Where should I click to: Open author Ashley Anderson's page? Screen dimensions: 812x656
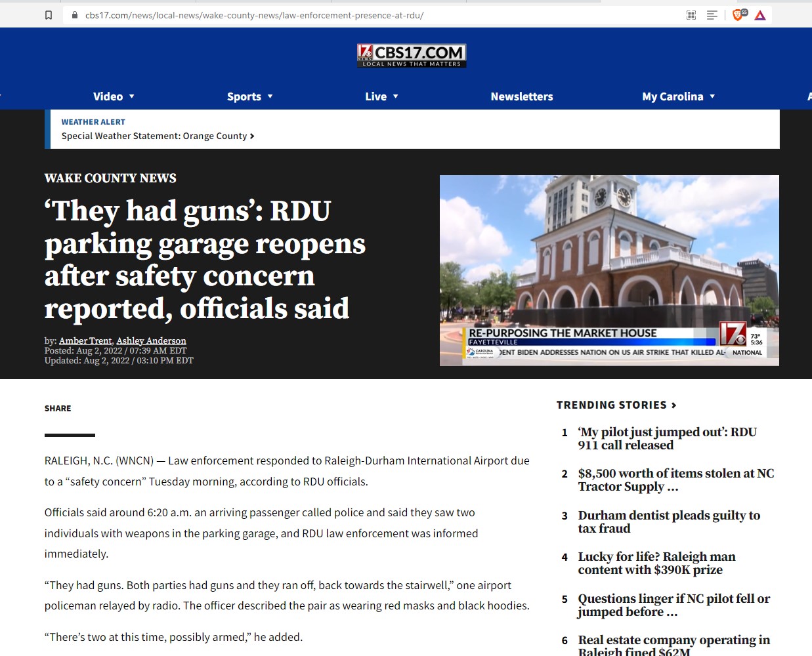(x=152, y=340)
